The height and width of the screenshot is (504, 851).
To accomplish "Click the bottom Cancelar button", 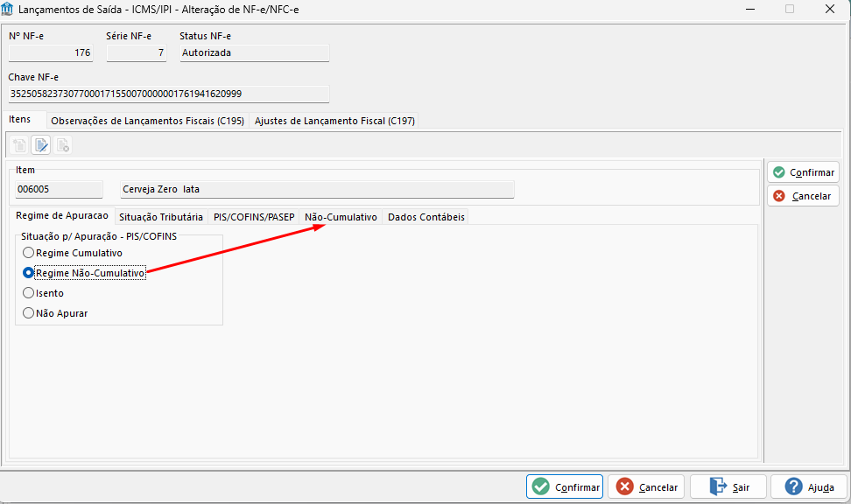I will pos(646,486).
